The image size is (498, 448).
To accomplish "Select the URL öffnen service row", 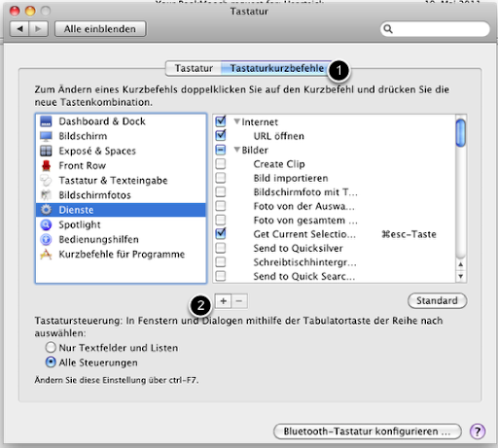I will click(334, 136).
